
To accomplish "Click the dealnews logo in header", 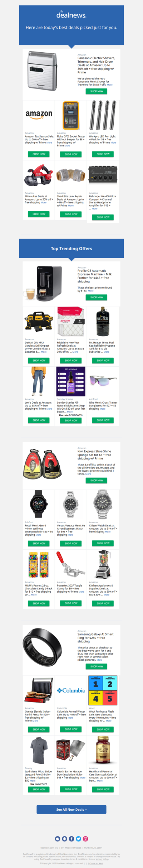I will 71,15.
